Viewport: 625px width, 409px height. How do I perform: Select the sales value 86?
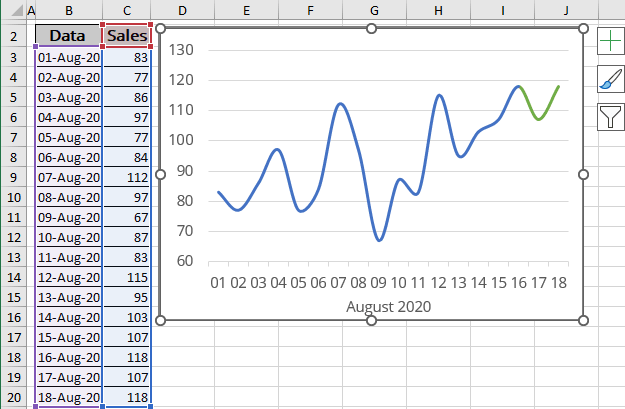pyautogui.click(x=127, y=97)
